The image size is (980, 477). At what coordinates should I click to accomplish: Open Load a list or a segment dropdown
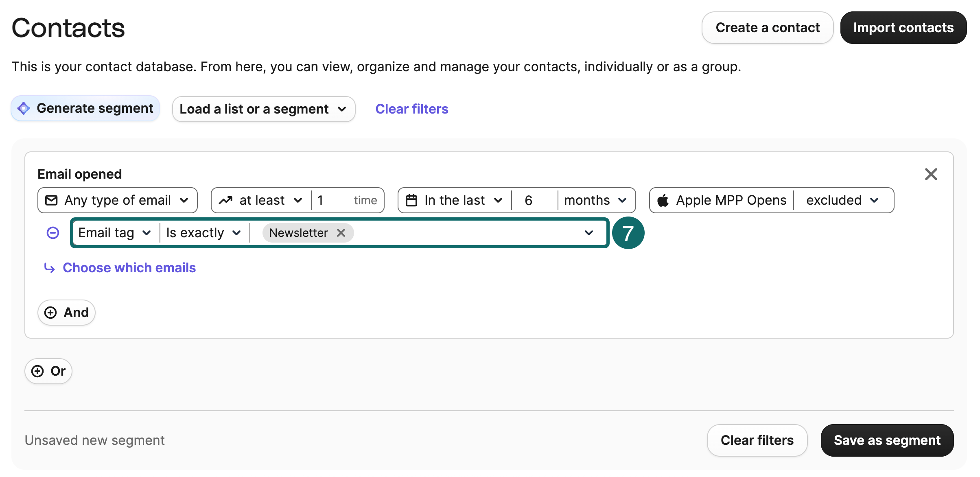click(x=263, y=109)
